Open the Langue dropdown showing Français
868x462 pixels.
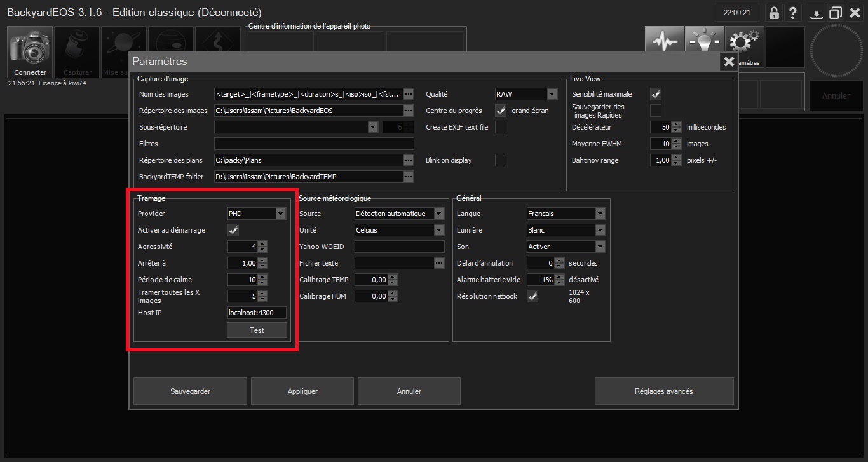click(600, 214)
